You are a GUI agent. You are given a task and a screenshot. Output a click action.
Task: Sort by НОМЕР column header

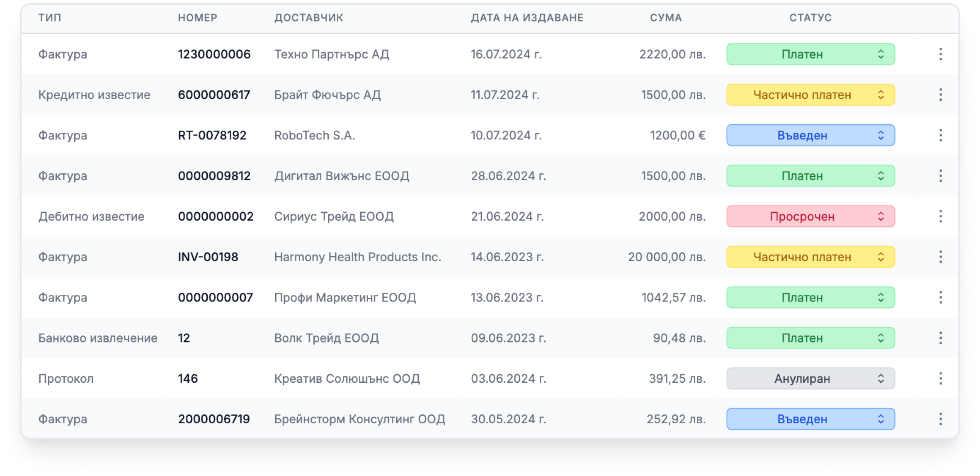point(197,18)
